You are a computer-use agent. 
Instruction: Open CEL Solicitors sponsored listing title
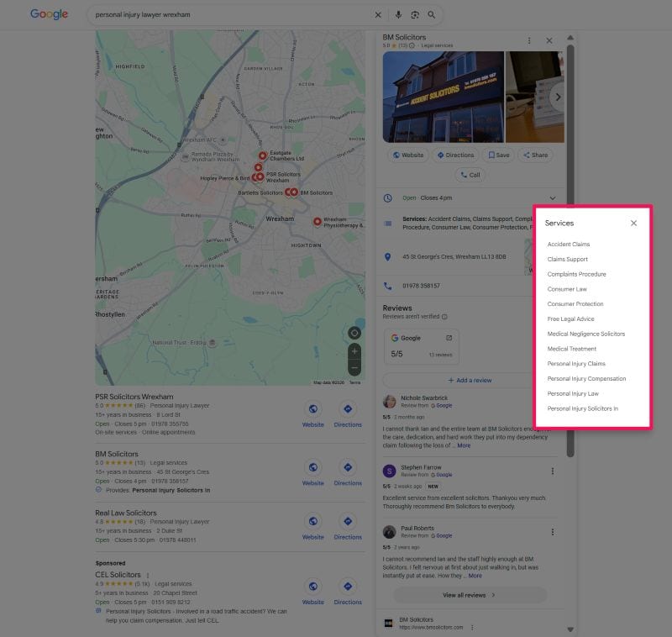(118, 575)
